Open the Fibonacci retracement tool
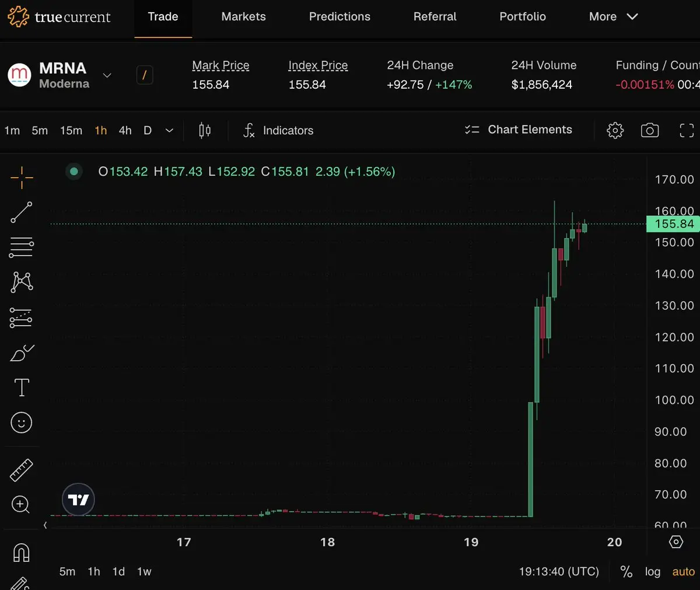Image resolution: width=700 pixels, height=590 pixels. (x=22, y=247)
